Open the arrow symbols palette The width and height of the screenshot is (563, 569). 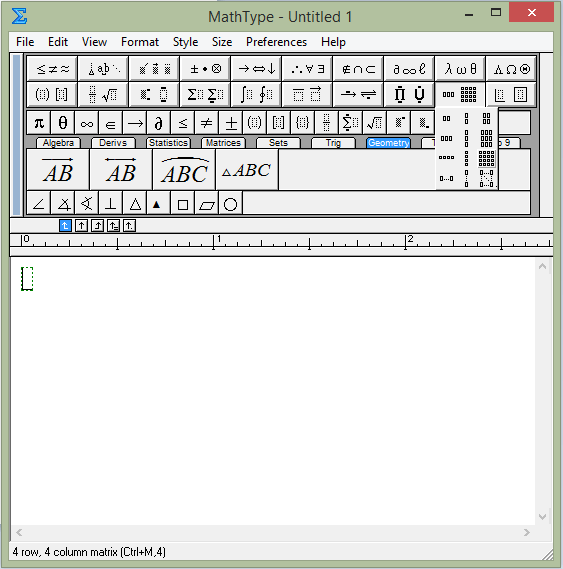coord(256,69)
